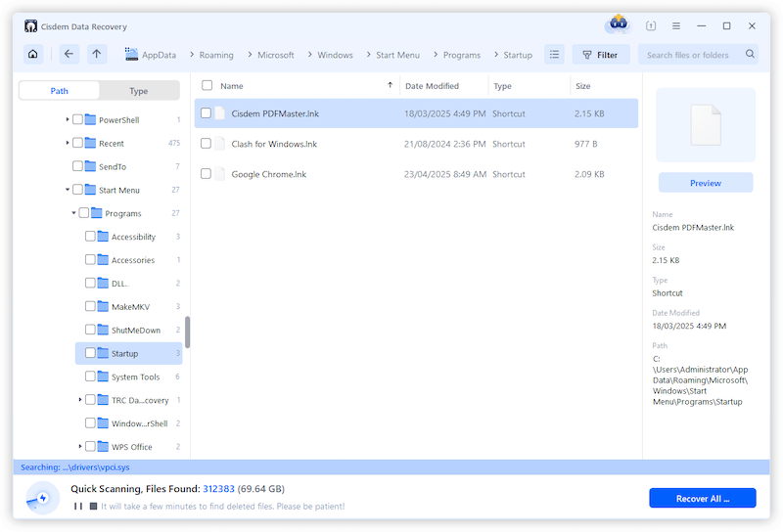Check the System Tools folder checkbox
This screenshot has height=532, width=783.
pos(90,377)
